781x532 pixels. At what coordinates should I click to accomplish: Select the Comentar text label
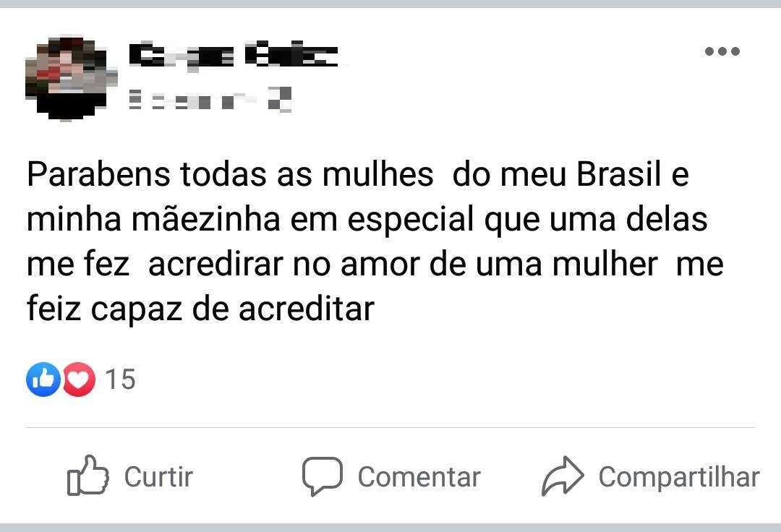(x=419, y=477)
